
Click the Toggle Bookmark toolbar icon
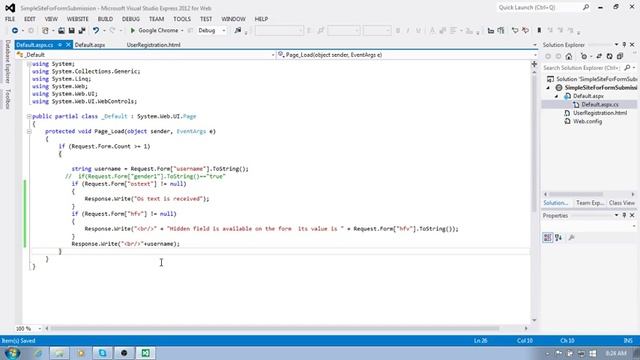[x=539, y=31]
